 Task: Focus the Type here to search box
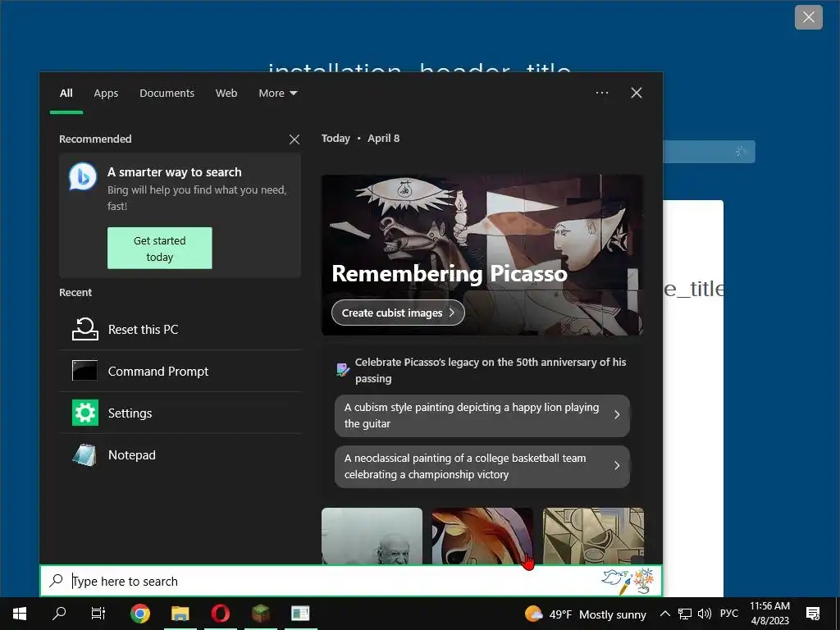tap(351, 581)
